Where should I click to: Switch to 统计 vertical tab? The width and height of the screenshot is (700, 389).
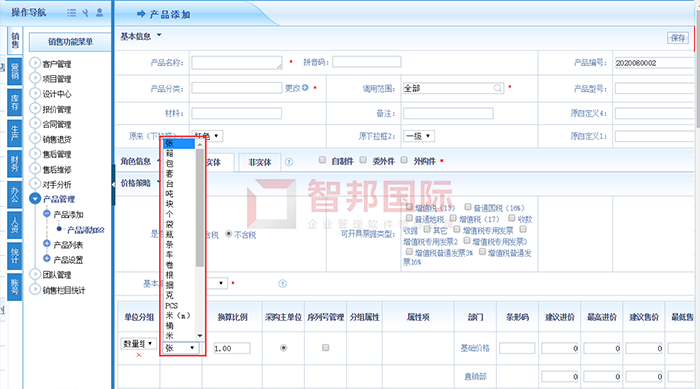(15, 256)
